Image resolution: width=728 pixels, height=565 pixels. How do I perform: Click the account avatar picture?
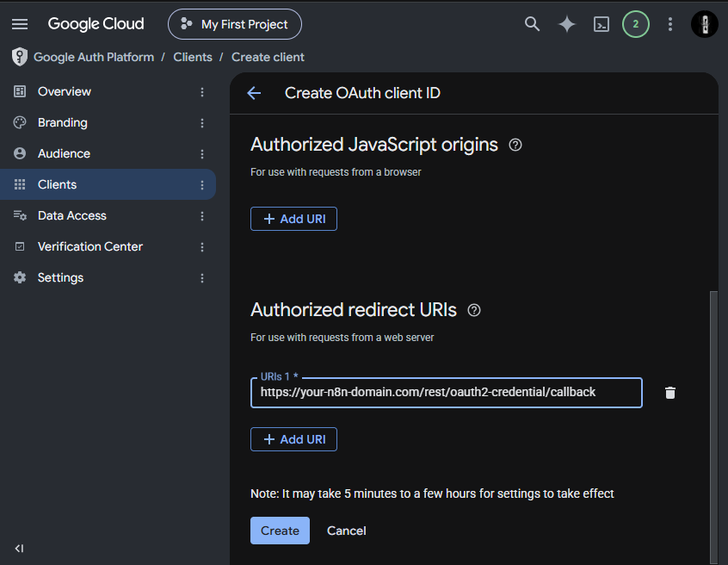click(704, 24)
